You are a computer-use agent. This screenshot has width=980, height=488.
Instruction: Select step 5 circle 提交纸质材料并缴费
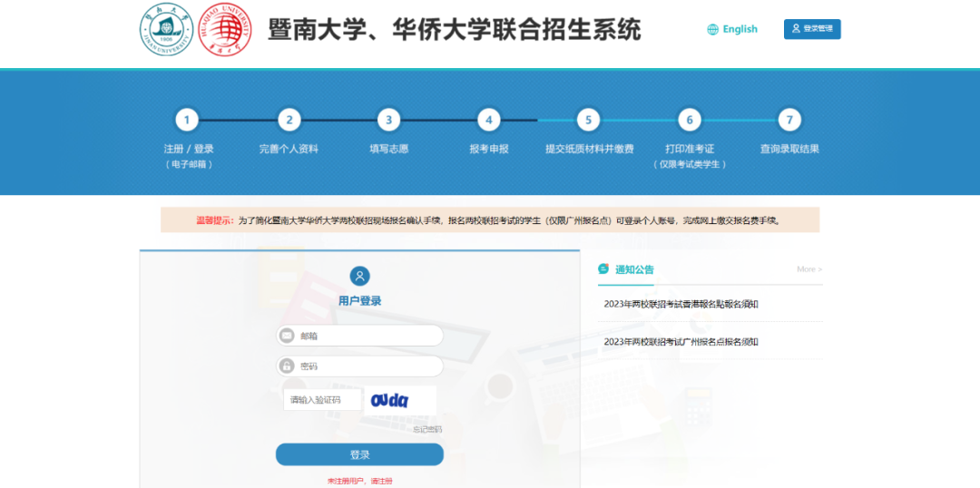(x=588, y=120)
